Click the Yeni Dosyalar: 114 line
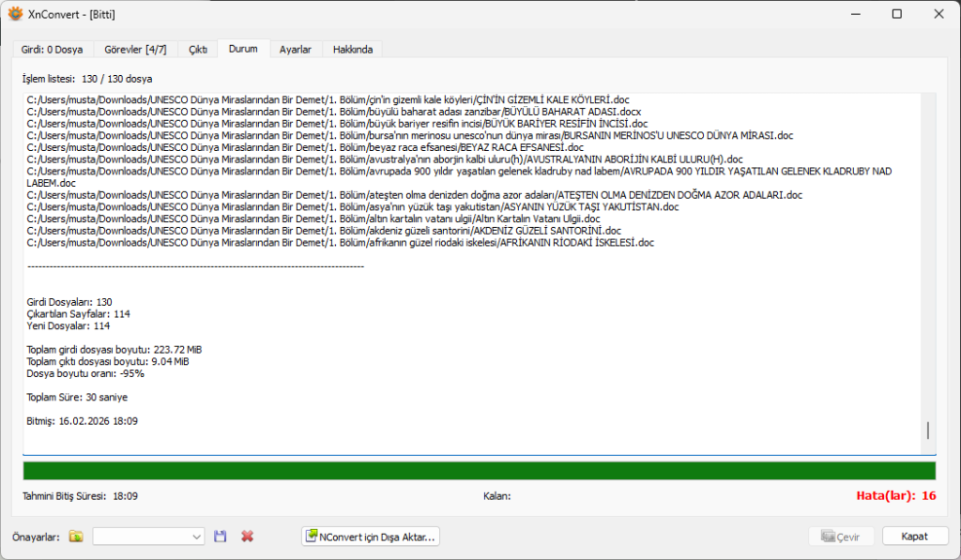The image size is (961, 560). pos(68,325)
